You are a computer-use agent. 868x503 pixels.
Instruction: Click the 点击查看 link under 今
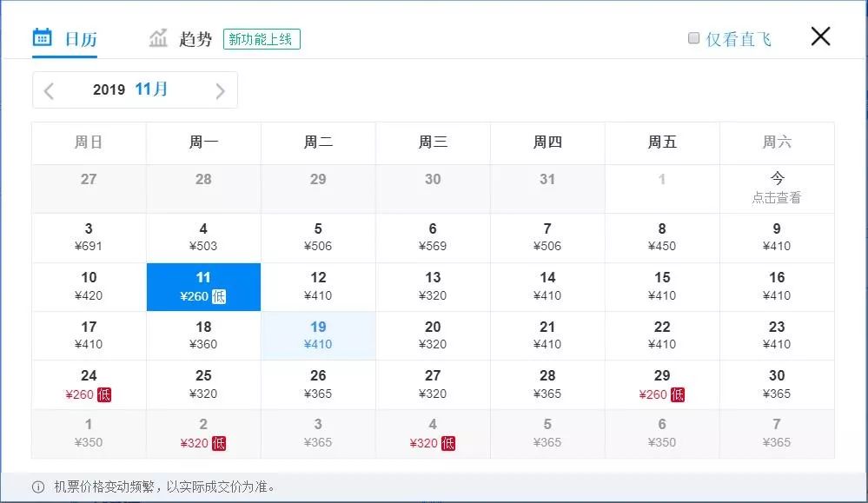[x=777, y=197]
